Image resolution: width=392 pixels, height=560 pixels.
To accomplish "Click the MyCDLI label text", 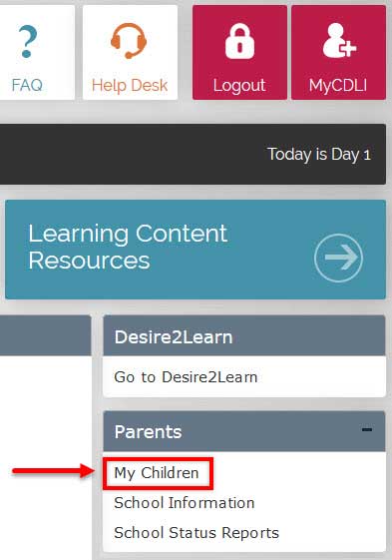I will coord(338,86).
